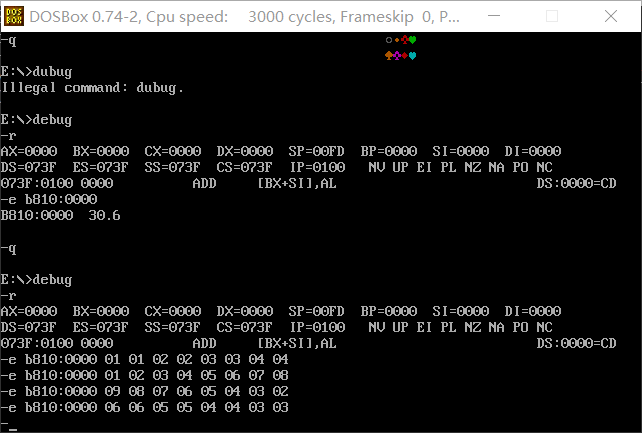Image resolution: width=642 pixels, height=433 pixels.
Task: Click the DOSBox 0.74-2 title bar text
Action: click(244, 17)
